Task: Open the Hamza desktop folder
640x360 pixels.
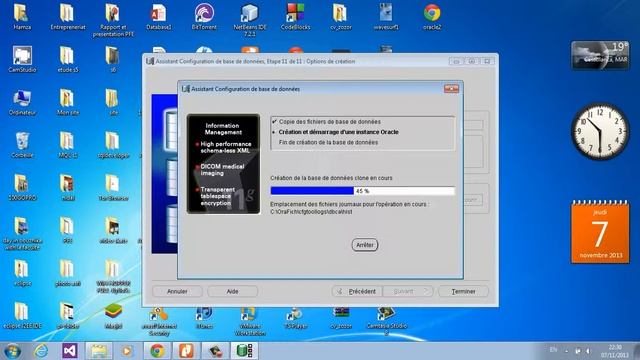Action: tap(22, 17)
